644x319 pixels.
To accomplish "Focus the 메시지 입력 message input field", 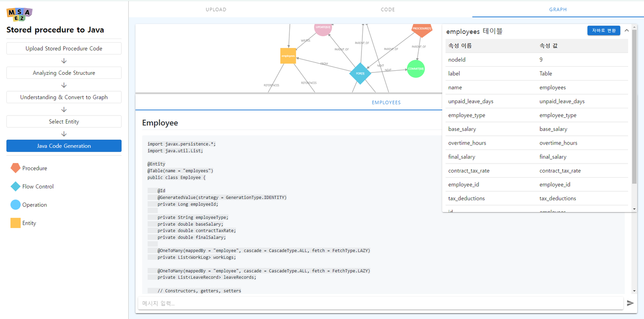I will point(380,303).
